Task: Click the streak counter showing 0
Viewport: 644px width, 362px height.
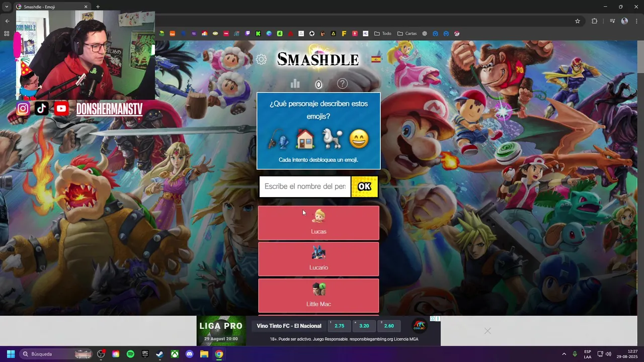Action: point(318,84)
